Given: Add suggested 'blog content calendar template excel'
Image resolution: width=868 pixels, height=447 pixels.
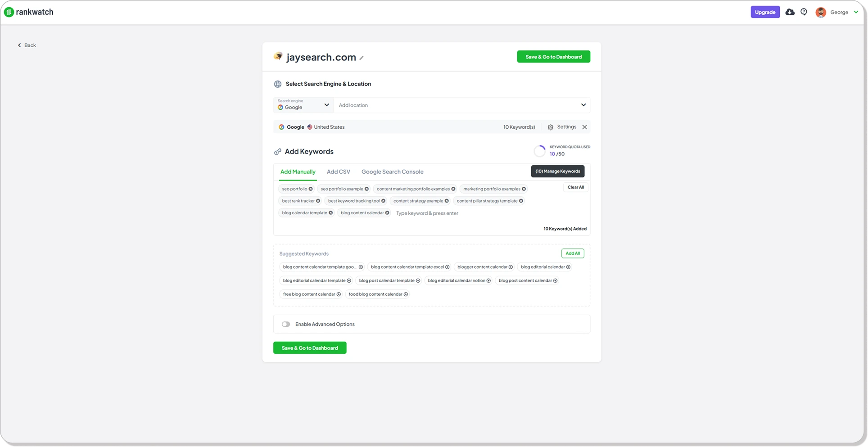Looking at the screenshot, I should [x=447, y=267].
